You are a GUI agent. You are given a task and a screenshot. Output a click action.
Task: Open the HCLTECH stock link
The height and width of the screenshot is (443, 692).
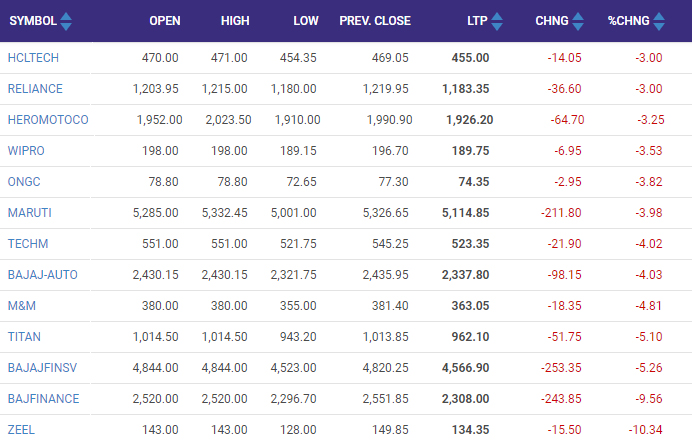click(30, 58)
